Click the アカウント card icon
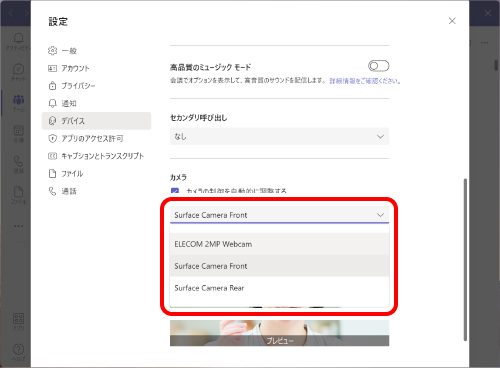This screenshot has height=368, width=500. (52, 68)
